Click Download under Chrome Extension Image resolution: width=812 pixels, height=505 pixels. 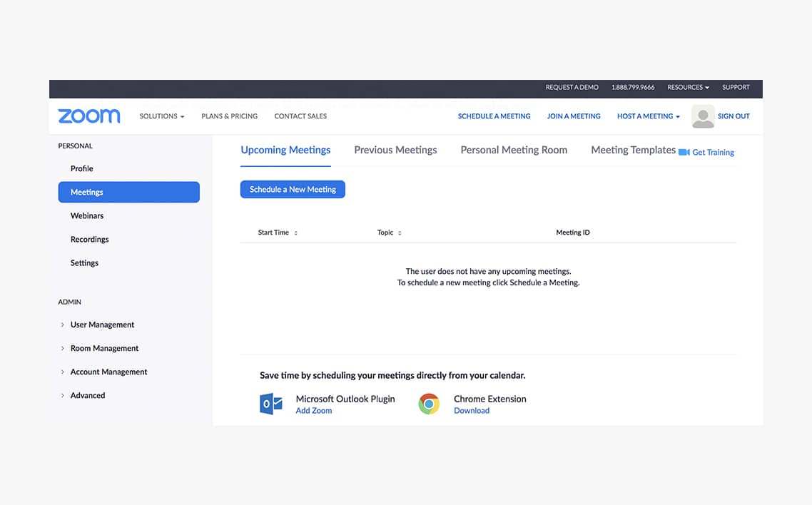pos(471,411)
